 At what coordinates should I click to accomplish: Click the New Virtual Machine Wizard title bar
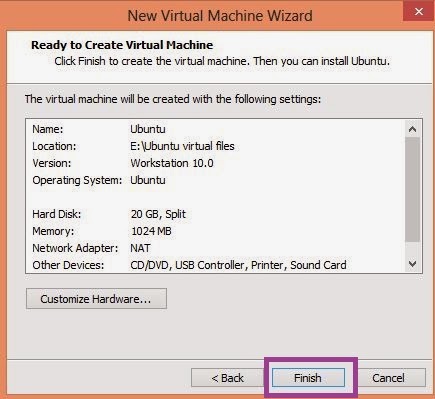[220, 16]
